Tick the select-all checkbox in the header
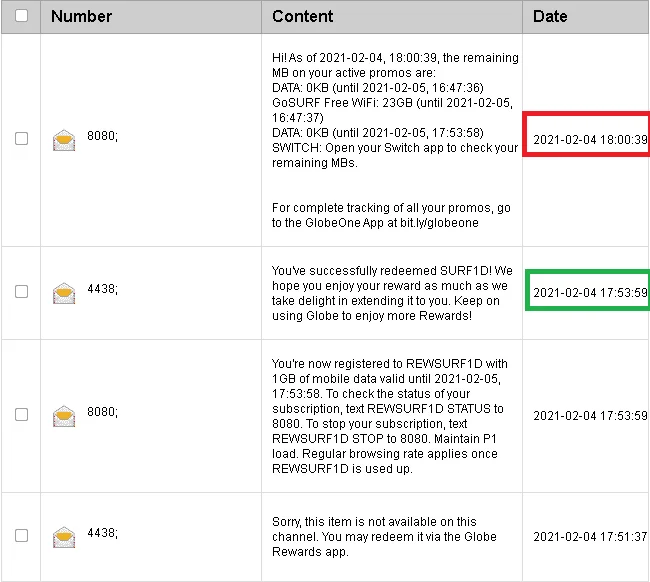 click(21, 16)
